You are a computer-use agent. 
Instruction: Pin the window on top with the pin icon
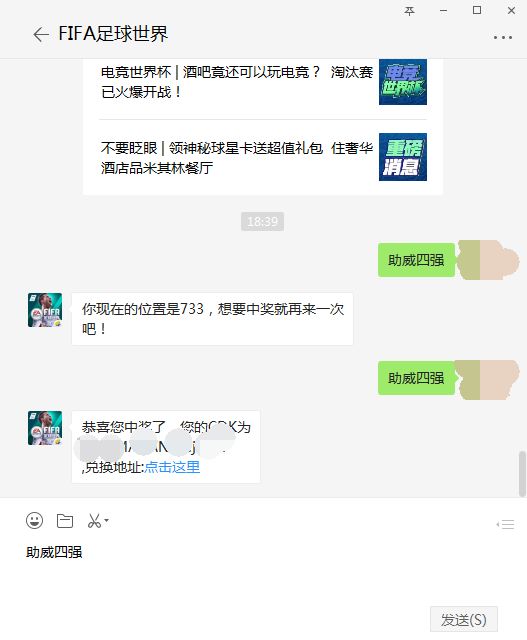[409, 11]
